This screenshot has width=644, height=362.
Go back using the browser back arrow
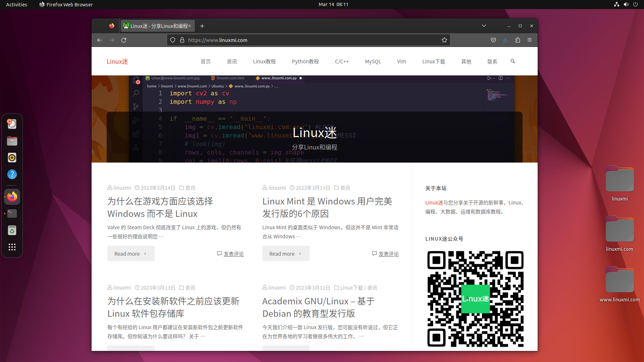pyautogui.click(x=100, y=40)
